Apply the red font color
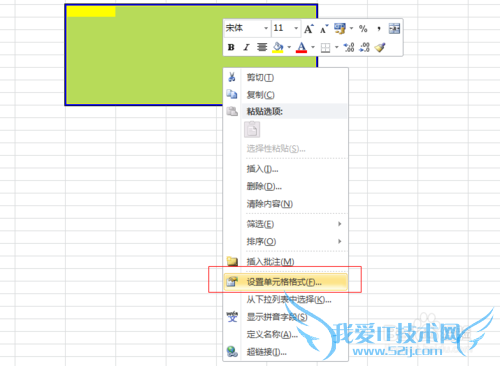 pos(301,47)
